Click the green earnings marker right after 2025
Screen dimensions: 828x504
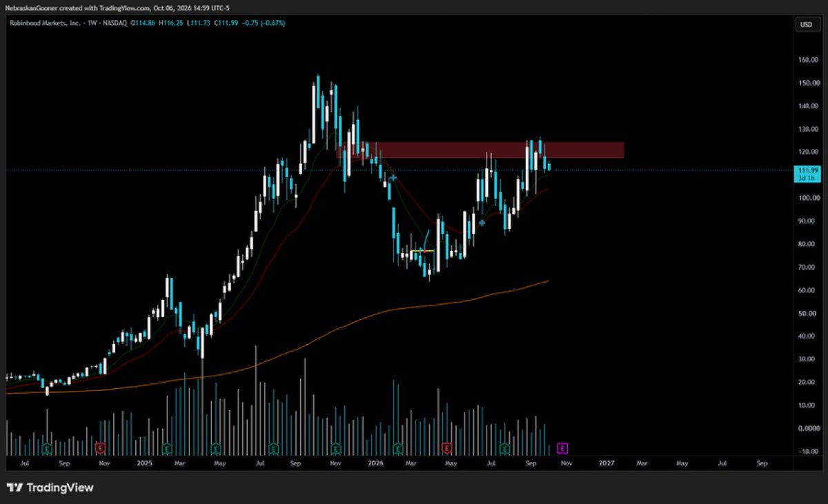tap(166, 448)
